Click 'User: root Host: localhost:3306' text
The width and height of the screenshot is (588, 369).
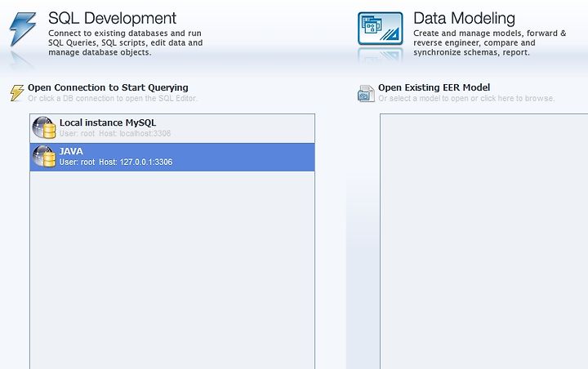(x=115, y=134)
